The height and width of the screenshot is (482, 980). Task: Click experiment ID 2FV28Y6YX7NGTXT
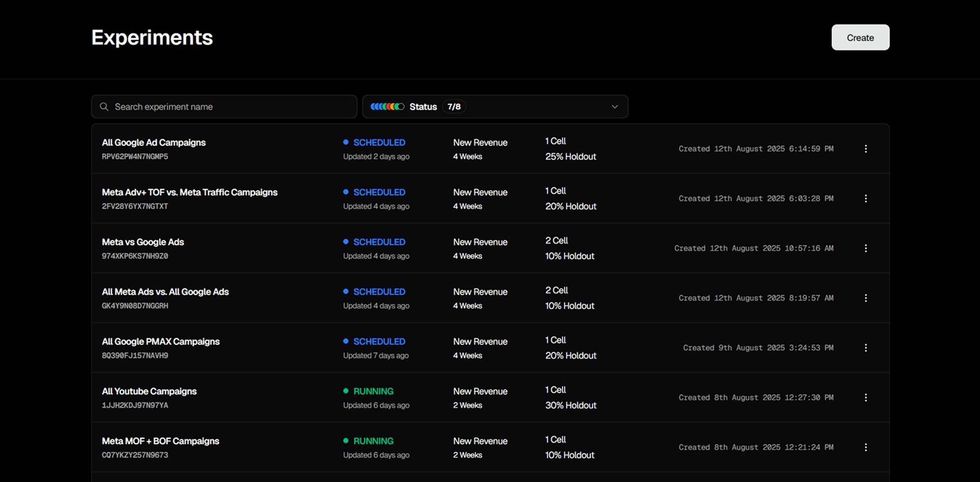coord(135,206)
